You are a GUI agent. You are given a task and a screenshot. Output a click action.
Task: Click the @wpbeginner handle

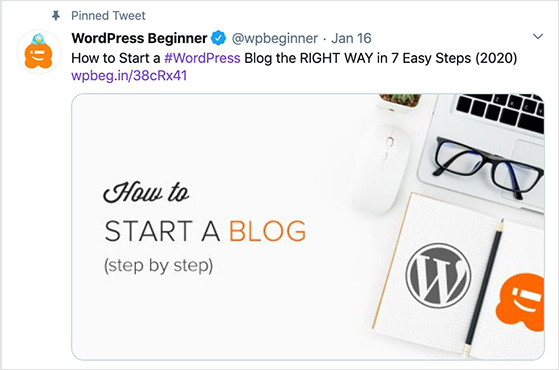coord(275,38)
